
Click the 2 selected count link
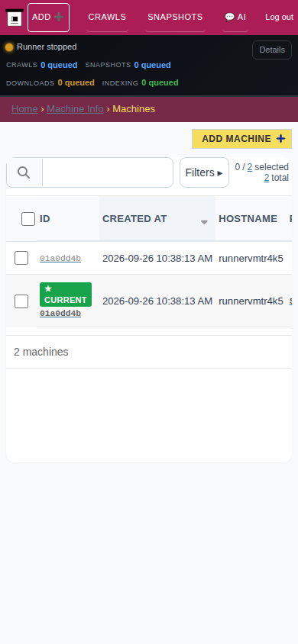250,167
